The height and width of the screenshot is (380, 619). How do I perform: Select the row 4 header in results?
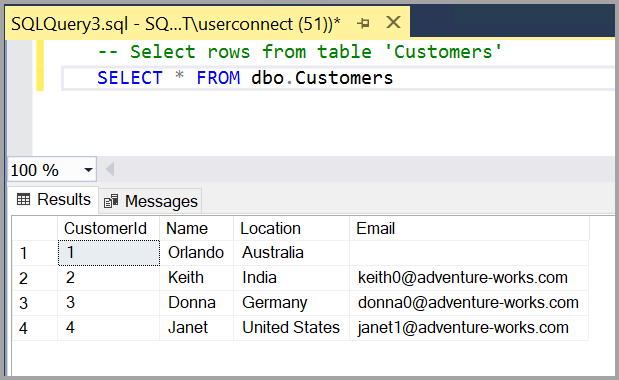point(35,328)
